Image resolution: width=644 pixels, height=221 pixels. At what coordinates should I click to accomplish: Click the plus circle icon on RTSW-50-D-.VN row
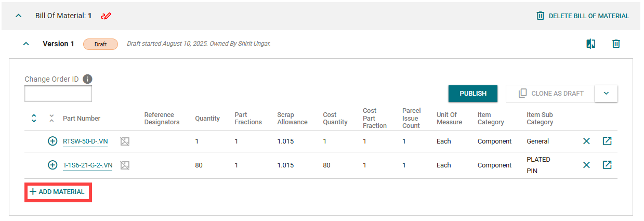(x=52, y=141)
